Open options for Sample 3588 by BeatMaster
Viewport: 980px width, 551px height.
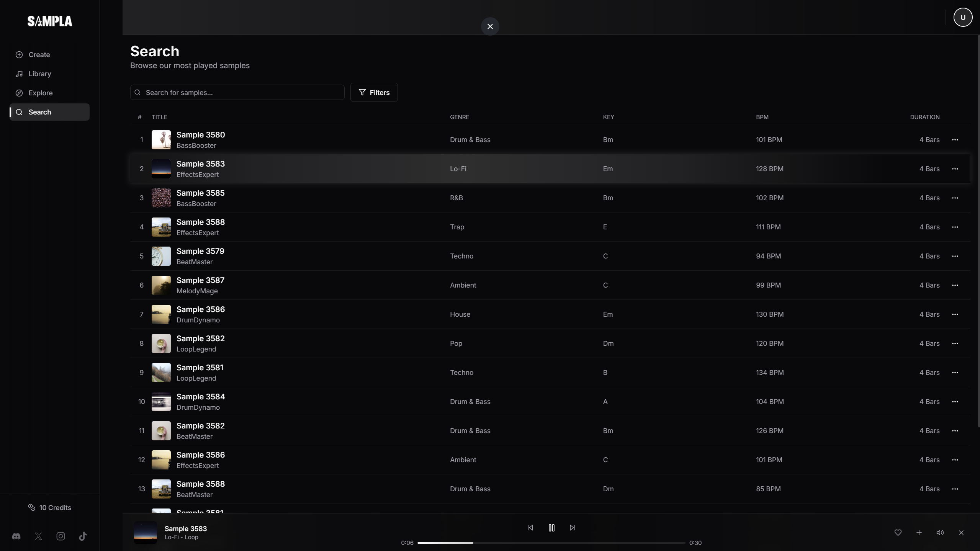(x=955, y=489)
